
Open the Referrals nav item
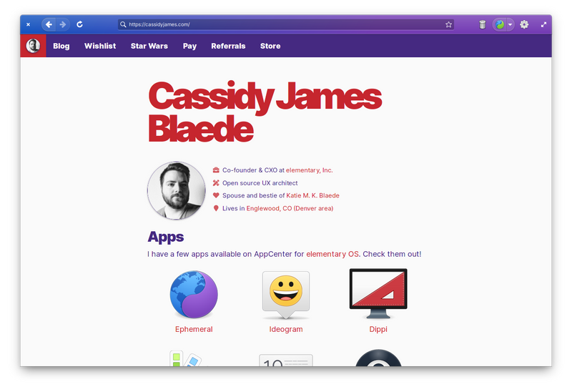click(228, 46)
